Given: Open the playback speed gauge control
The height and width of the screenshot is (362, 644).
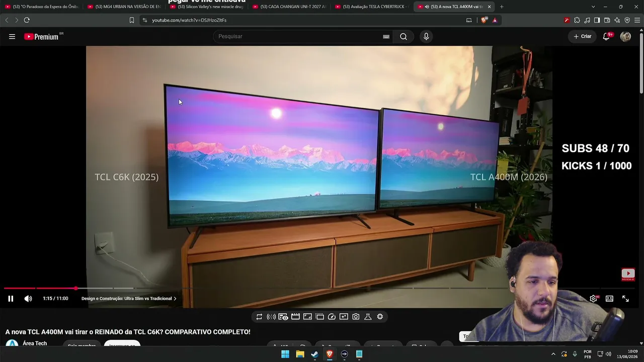Looking at the screenshot, I should 332,317.
